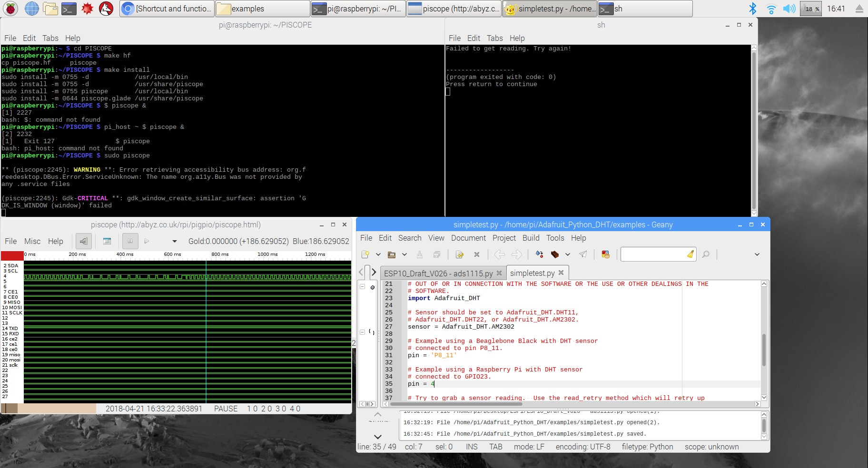Expand the Geany toolbar overflow chevron
868x468 pixels.
(757, 254)
